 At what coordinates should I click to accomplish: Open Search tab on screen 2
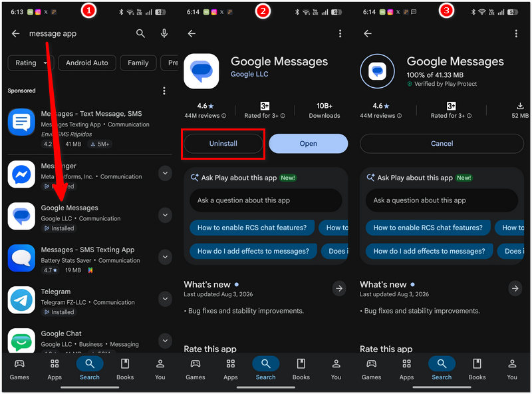pyautogui.click(x=265, y=369)
